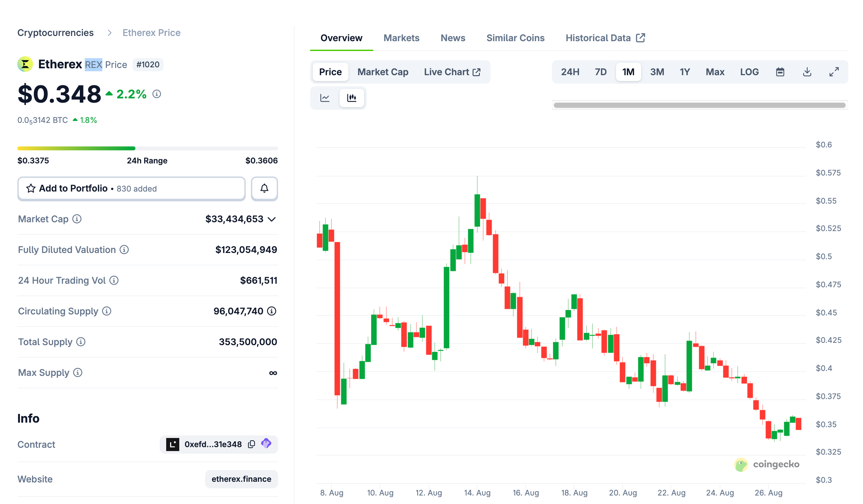The height and width of the screenshot is (504, 863).
Task: Click the price alert bell icon
Action: click(x=264, y=189)
